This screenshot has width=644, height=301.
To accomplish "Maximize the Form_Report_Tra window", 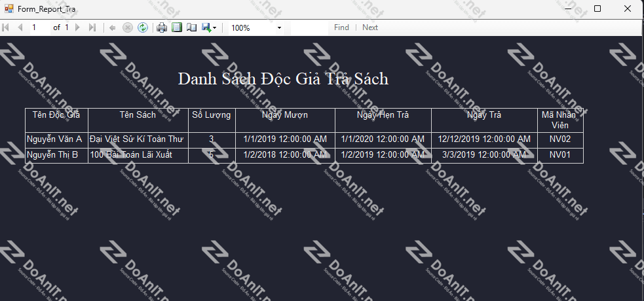I will tap(597, 9).
